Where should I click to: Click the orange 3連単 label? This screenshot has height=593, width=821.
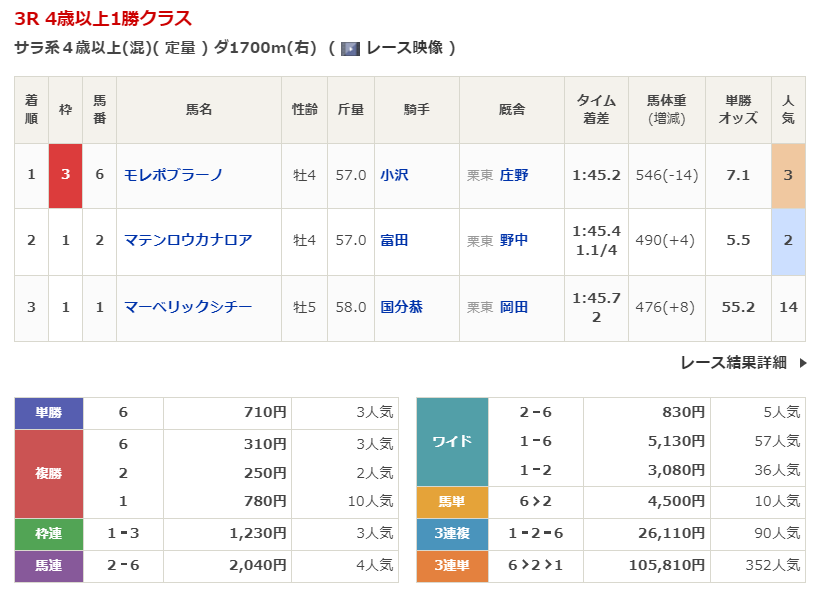pos(451,565)
